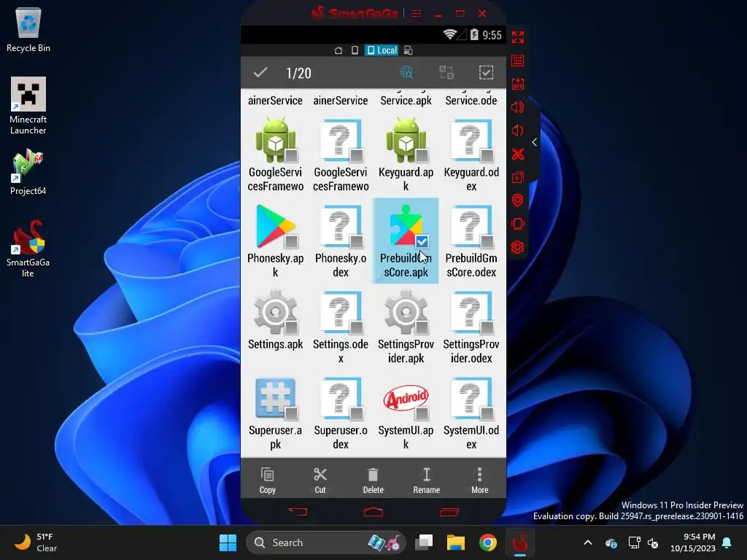Open the Windows Start menu
The image size is (747, 560).
coord(228,542)
